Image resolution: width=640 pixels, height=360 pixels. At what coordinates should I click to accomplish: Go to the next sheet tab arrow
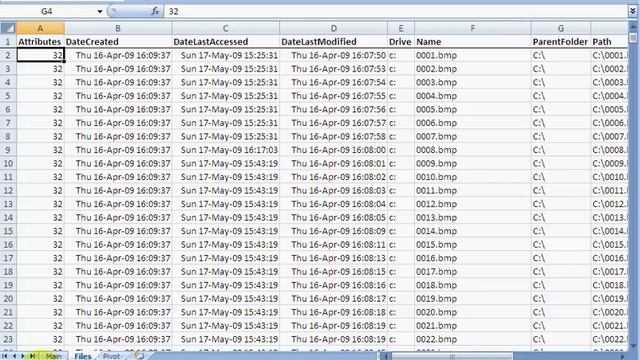[23, 356]
